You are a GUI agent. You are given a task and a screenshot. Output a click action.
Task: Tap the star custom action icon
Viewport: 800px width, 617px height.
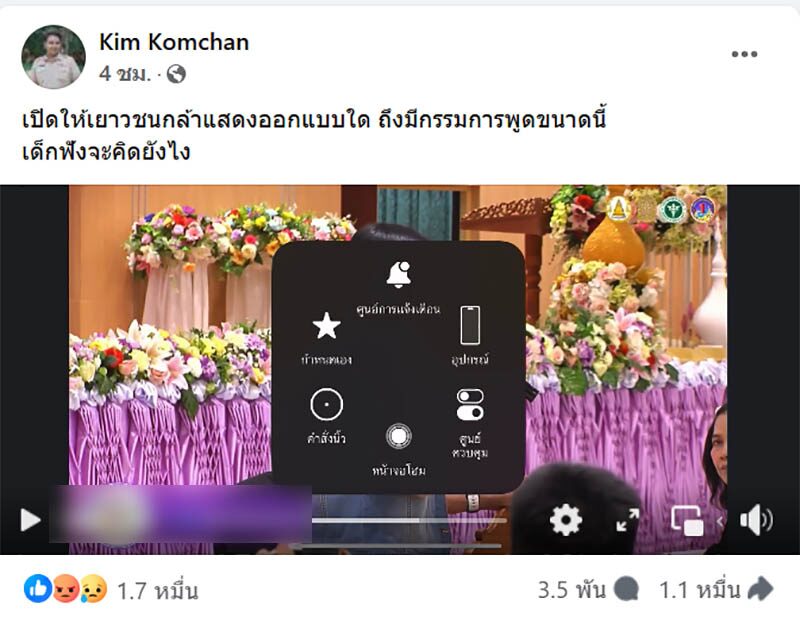coord(327,325)
